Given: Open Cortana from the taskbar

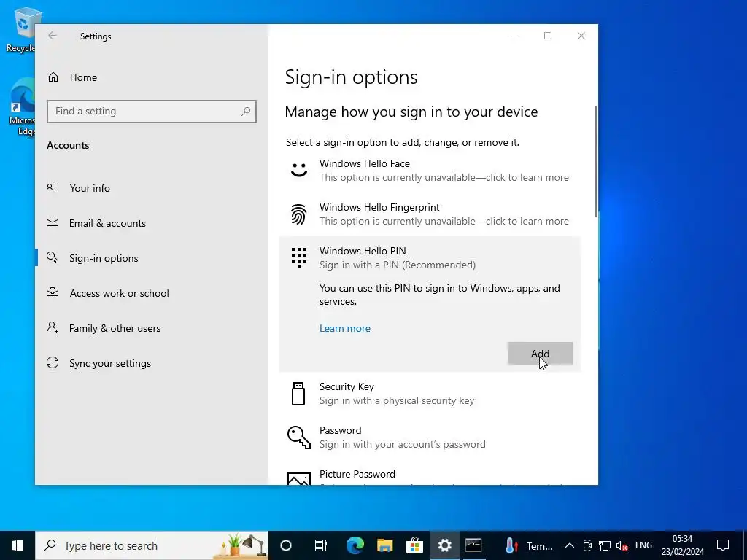Looking at the screenshot, I should click(286, 545).
